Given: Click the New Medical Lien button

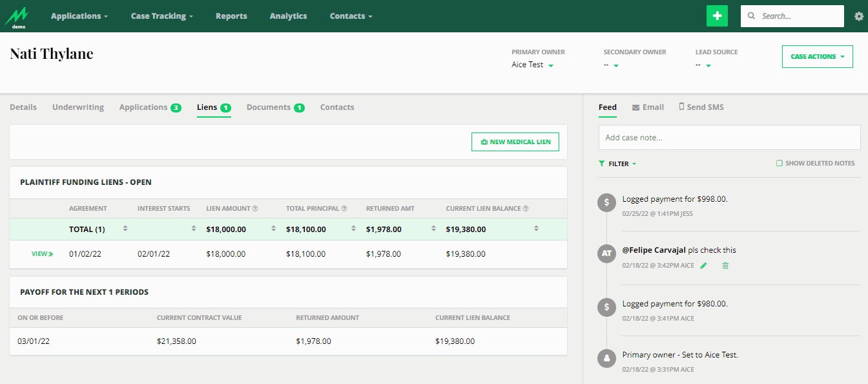Looking at the screenshot, I should 515,142.
